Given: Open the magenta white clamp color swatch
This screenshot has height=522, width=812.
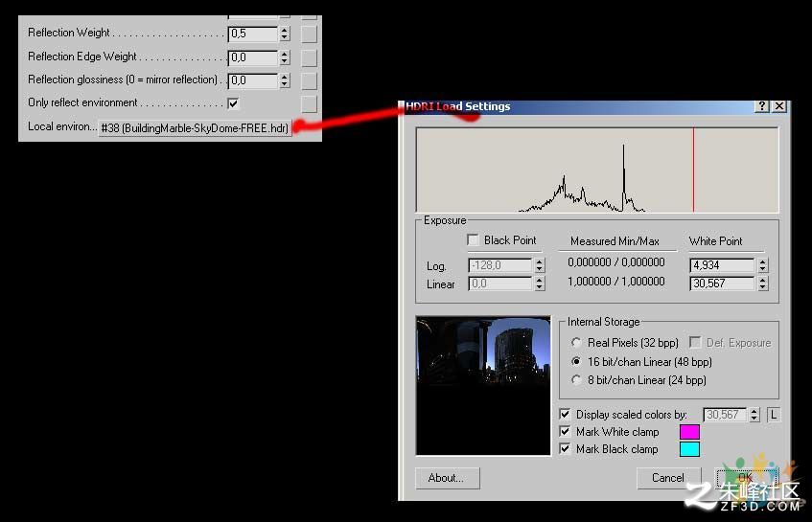Looking at the screenshot, I should 689,431.
